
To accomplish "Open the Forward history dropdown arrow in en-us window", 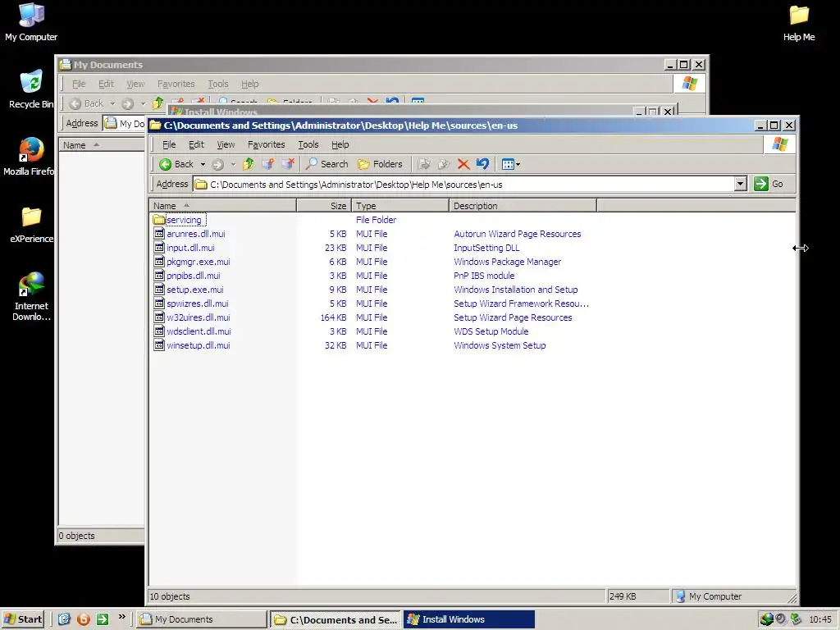I will [233, 164].
